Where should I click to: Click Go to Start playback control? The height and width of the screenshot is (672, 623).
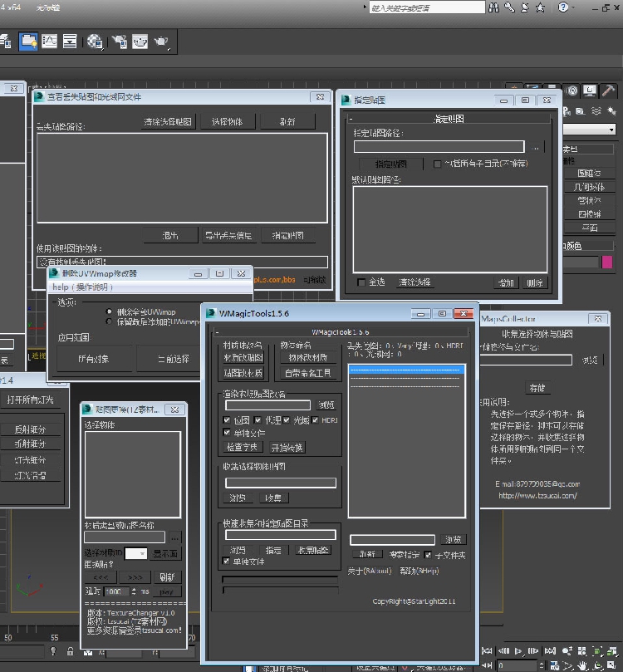coord(487,651)
